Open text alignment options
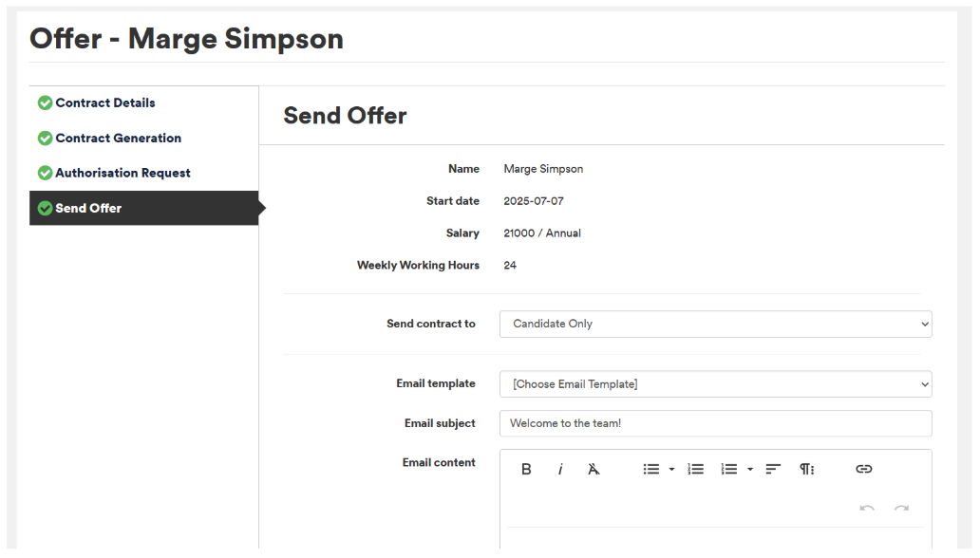980x558 pixels. tap(773, 469)
